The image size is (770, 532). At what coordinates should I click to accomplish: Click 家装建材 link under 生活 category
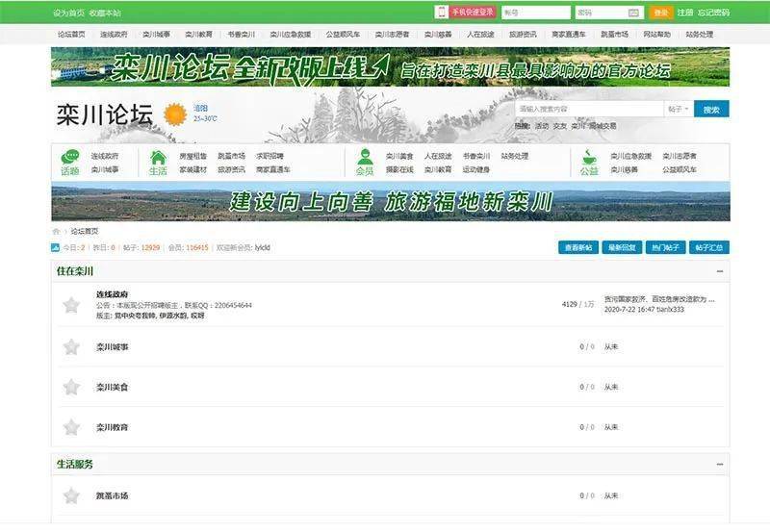click(x=193, y=170)
